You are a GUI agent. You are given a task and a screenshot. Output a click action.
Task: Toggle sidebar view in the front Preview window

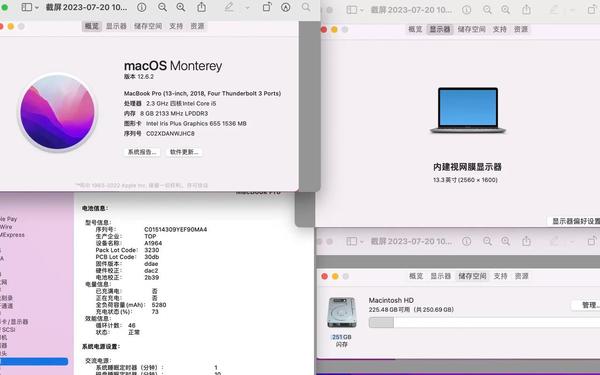click(26, 7)
